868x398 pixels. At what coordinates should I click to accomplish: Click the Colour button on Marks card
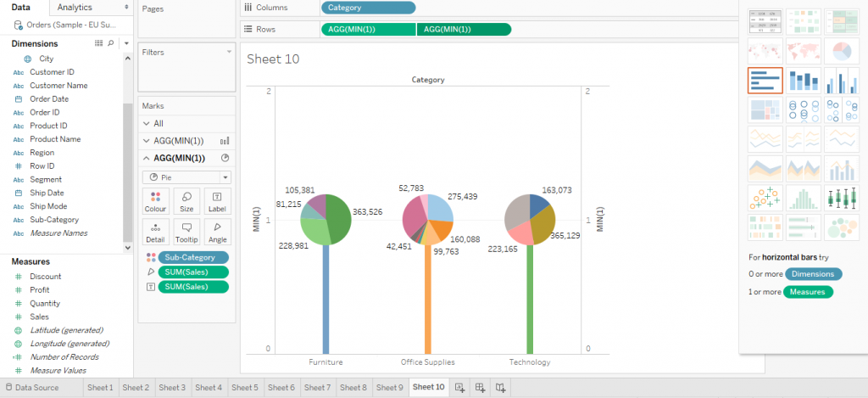point(155,202)
